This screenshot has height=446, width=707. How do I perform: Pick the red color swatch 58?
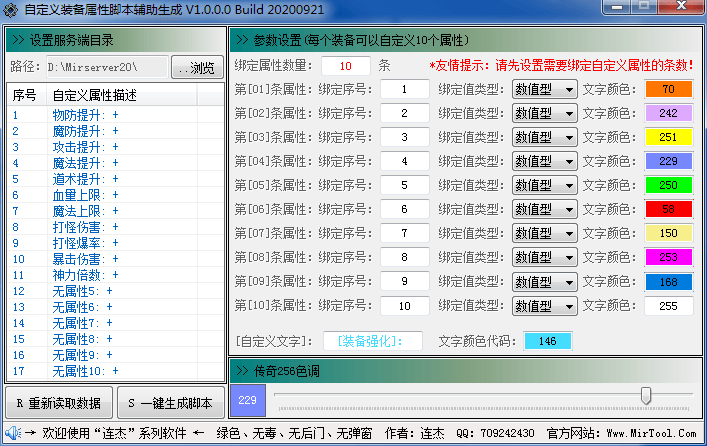(669, 209)
